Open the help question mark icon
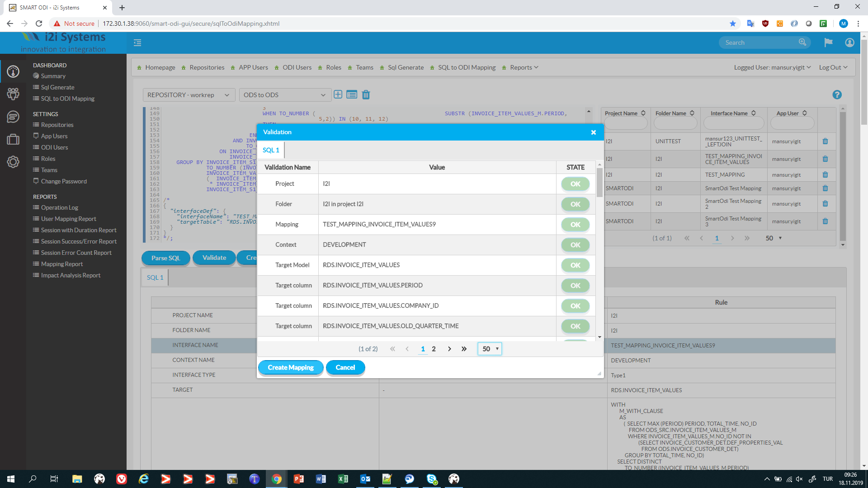 pyautogui.click(x=837, y=94)
